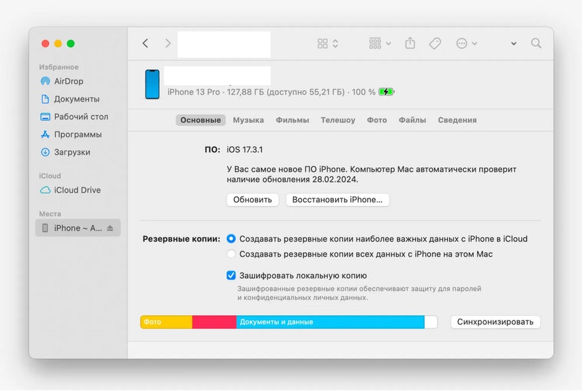
Task: Click the Места sidebar header
Action: tap(50, 214)
